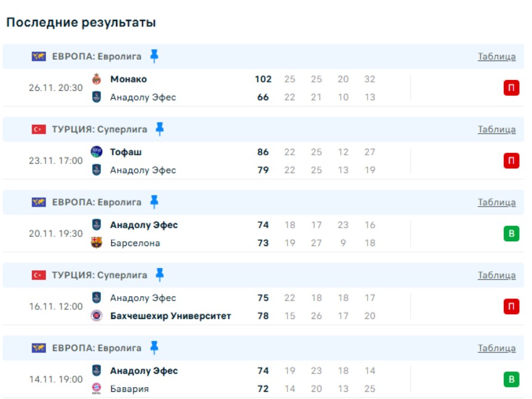
Task: Click the Turkey flag in the first Суперлига header
Action: tap(39, 130)
